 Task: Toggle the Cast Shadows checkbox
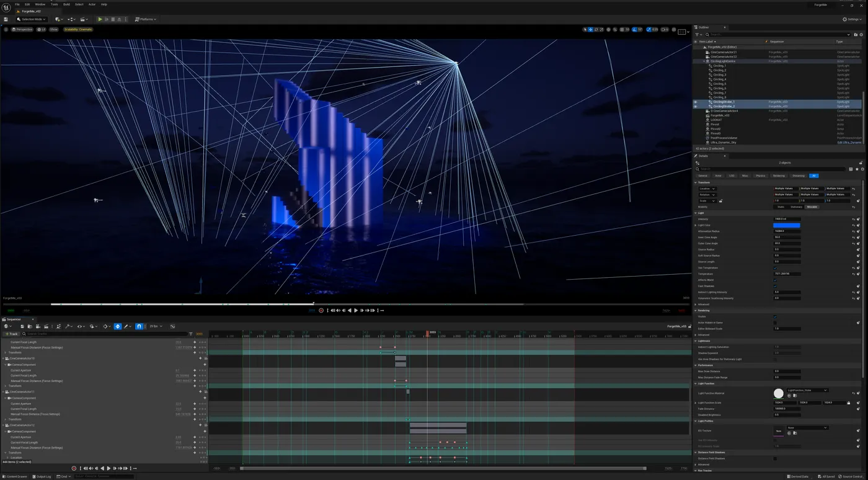pos(774,286)
